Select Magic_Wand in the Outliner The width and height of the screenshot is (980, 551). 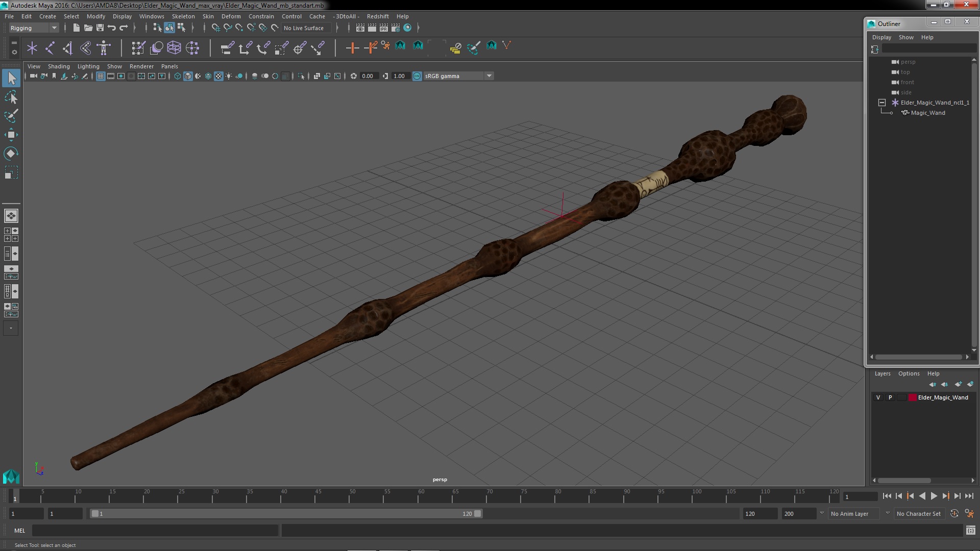click(928, 113)
